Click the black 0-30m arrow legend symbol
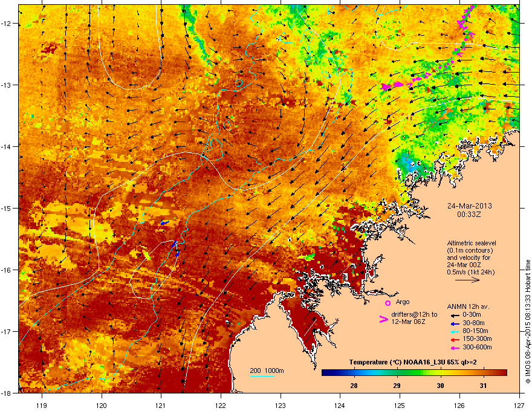 [x=455, y=315]
